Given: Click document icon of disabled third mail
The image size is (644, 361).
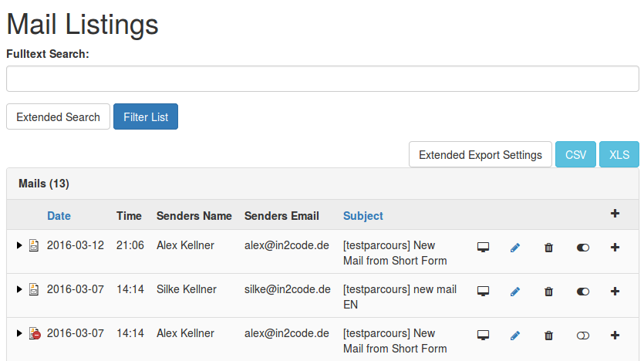Looking at the screenshot, I should coord(34,334).
